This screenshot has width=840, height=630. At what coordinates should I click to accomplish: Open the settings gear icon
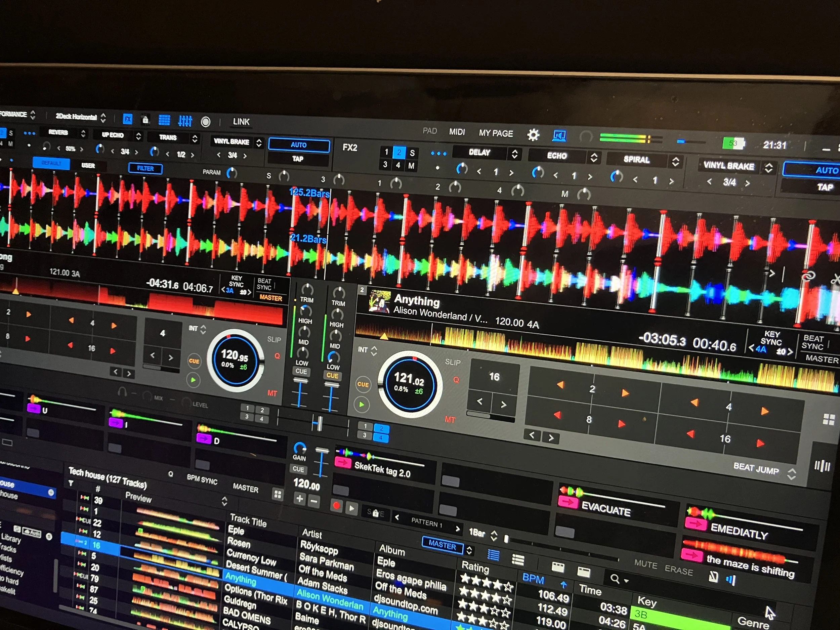tap(533, 135)
